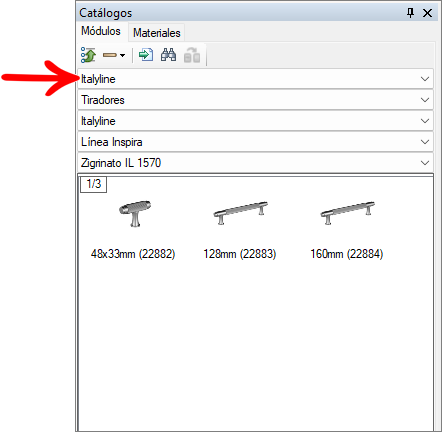Click the grayed-out replace module icon
442x432 pixels.
tap(192, 55)
